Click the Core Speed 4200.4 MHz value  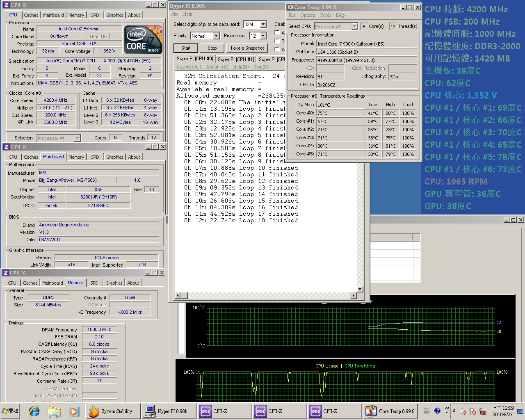click(x=56, y=100)
